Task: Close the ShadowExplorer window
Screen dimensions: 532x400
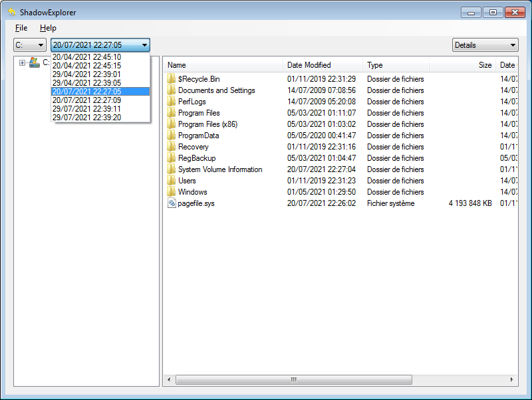Action: coord(515,13)
